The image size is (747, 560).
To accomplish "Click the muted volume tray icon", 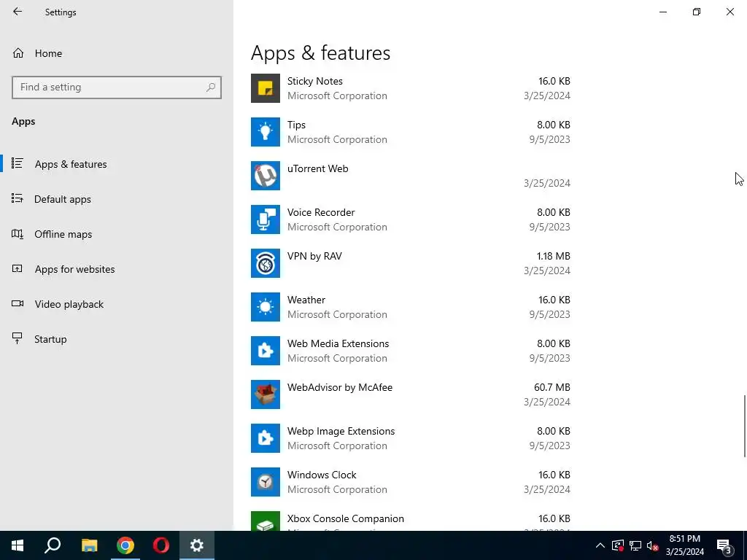I will coord(653,545).
